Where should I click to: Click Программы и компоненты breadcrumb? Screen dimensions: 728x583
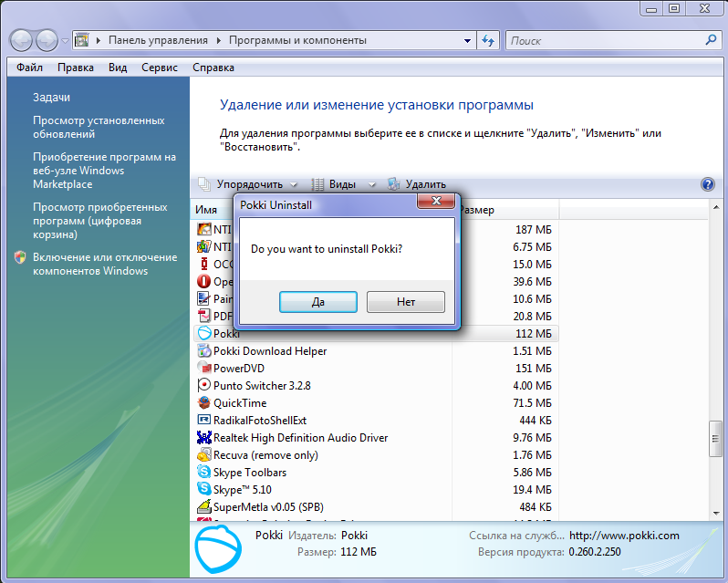point(297,40)
